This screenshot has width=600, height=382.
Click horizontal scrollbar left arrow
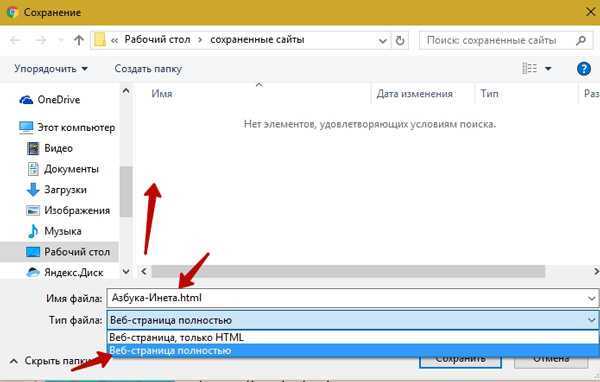[x=144, y=271]
